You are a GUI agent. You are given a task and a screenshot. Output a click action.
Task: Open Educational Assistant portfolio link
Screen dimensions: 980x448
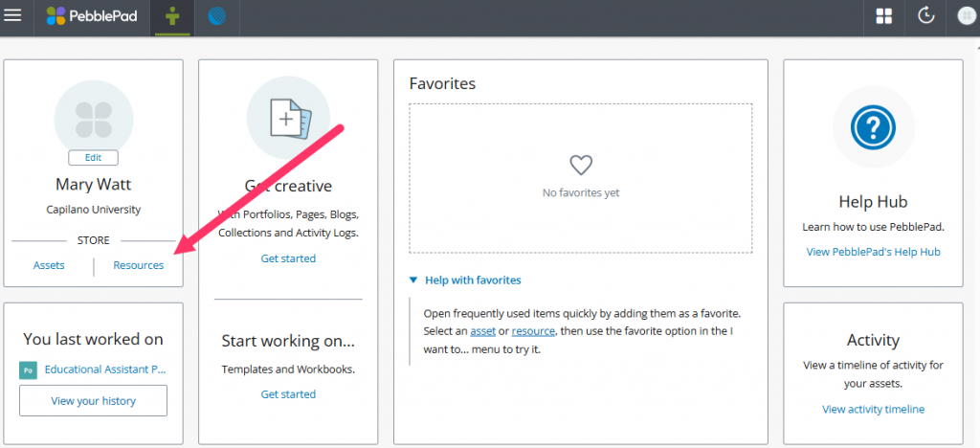[x=105, y=370]
